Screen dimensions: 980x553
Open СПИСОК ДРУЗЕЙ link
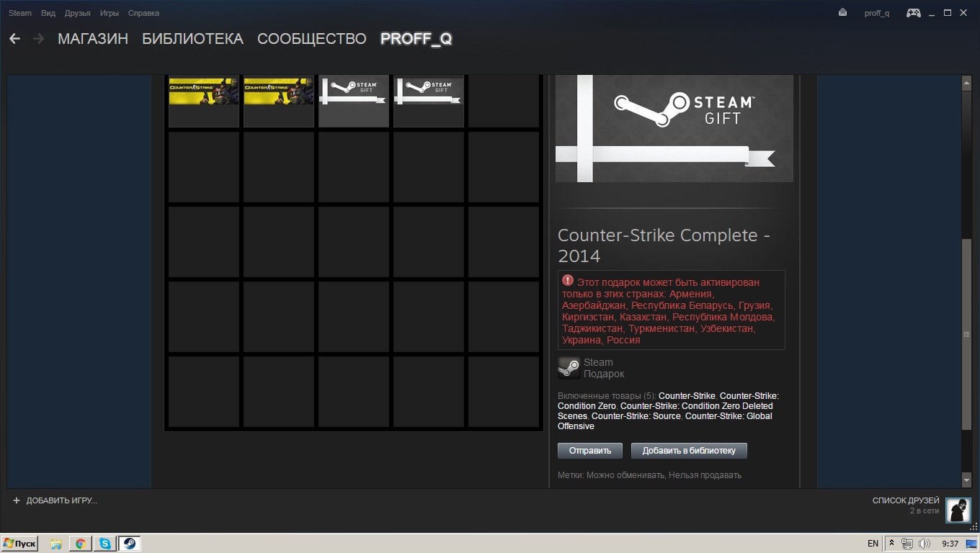[x=906, y=500]
